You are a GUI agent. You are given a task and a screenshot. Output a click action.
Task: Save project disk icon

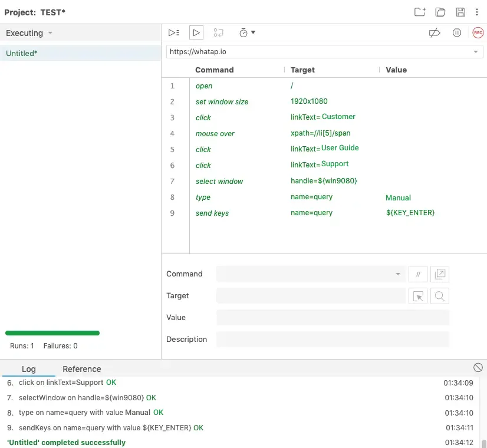(x=460, y=12)
